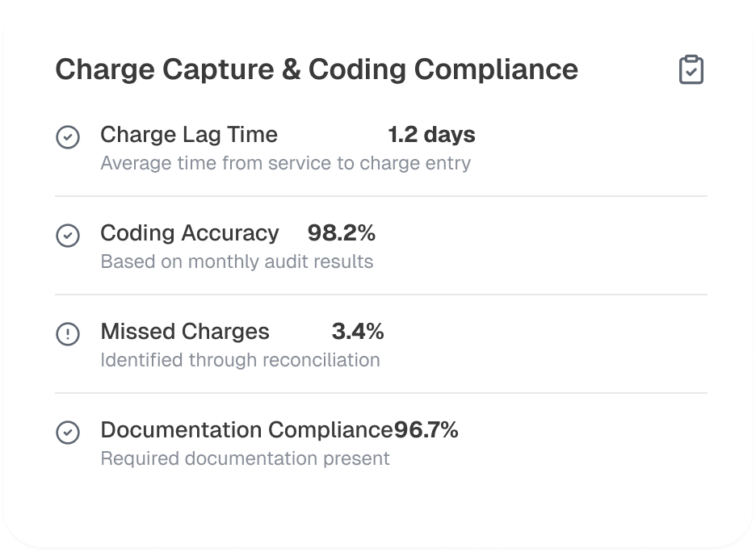Click the 98.2% coding accuracy value
Screen dimensions: 756x552
(x=342, y=233)
